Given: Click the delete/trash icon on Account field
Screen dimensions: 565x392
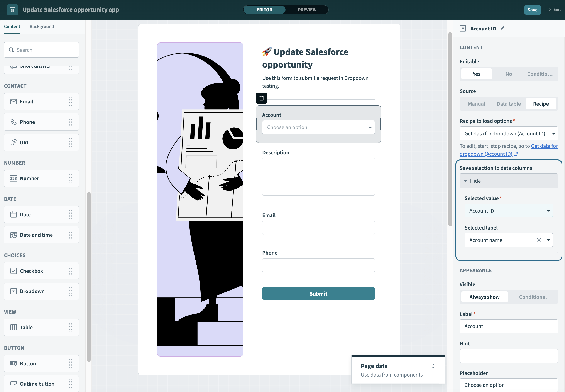Looking at the screenshot, I should [x=261, y=98].
